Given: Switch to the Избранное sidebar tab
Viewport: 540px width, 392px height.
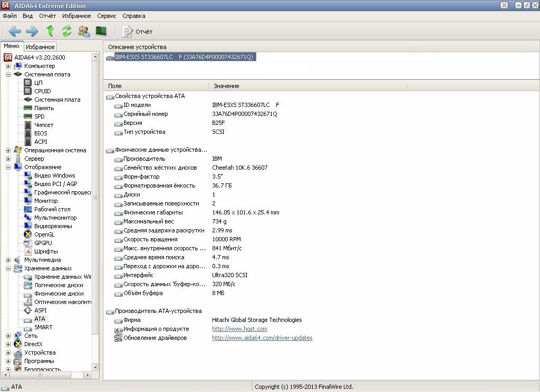Looking at the screenshot, I should click(x=40, y=46).
